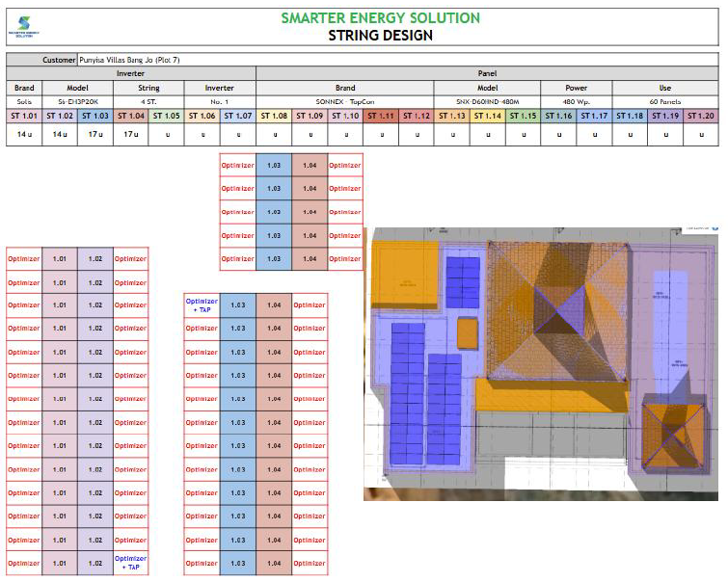This screenshot has height=582, width=728.
Task: Click the Optimizer + TAP cell beside 1.02
Action: [x=130, y=563]
